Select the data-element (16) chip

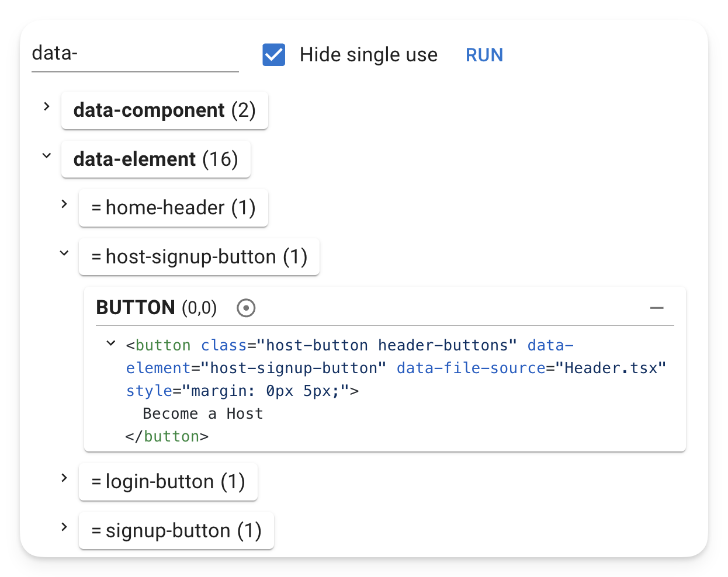click(x=156, y=159)
